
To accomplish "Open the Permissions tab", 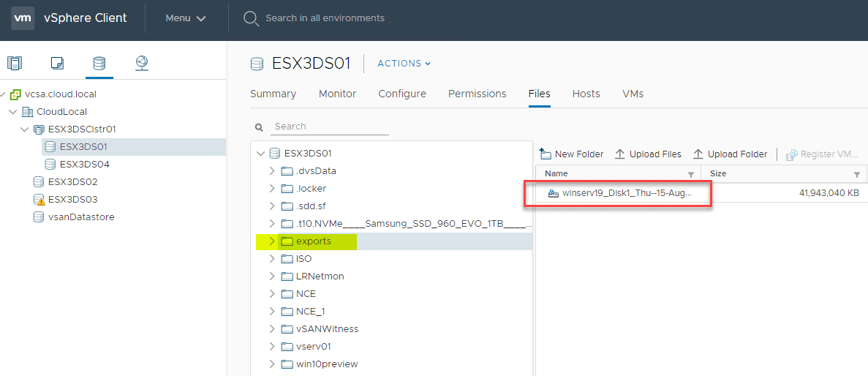I will tap(478, 94).
